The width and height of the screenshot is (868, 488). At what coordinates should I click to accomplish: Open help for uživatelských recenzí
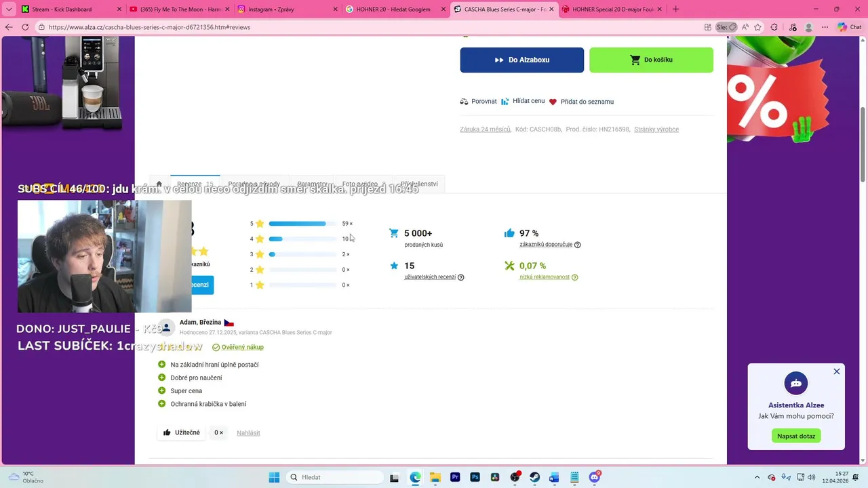pyautogui.click(x=461, y=277)
